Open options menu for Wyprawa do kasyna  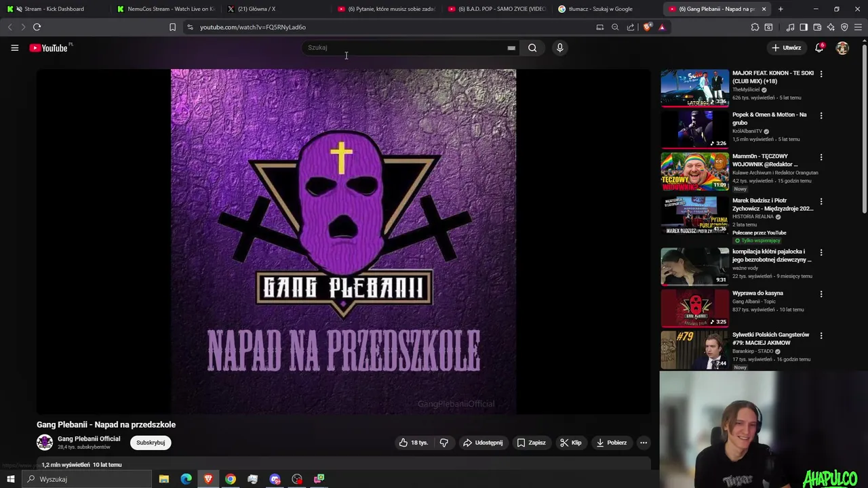point(821,294)
